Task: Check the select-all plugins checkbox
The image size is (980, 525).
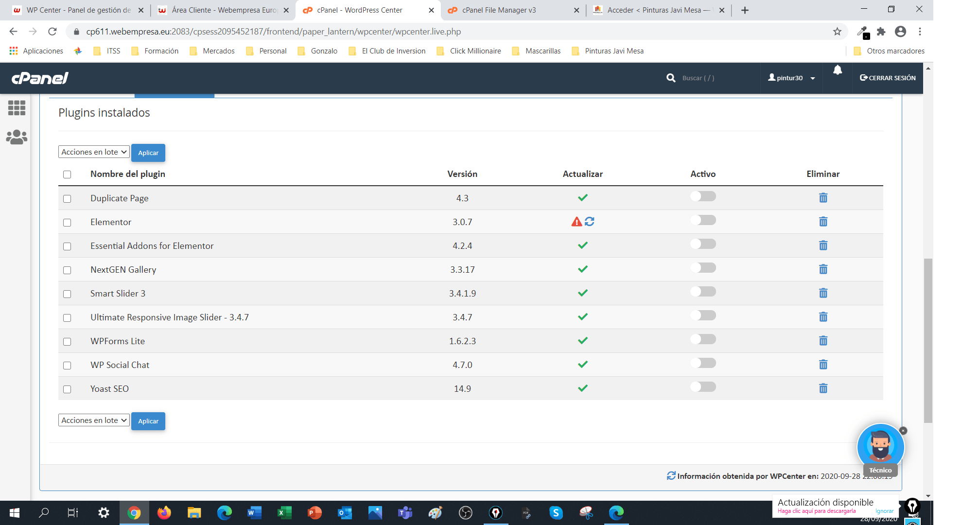Action: pyautogui.click(x=67, y=175)
